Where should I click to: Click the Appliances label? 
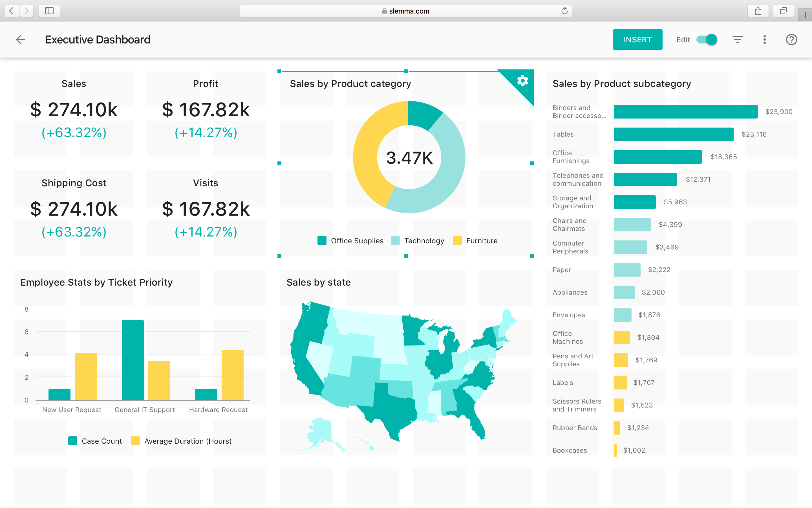point(570,292)
